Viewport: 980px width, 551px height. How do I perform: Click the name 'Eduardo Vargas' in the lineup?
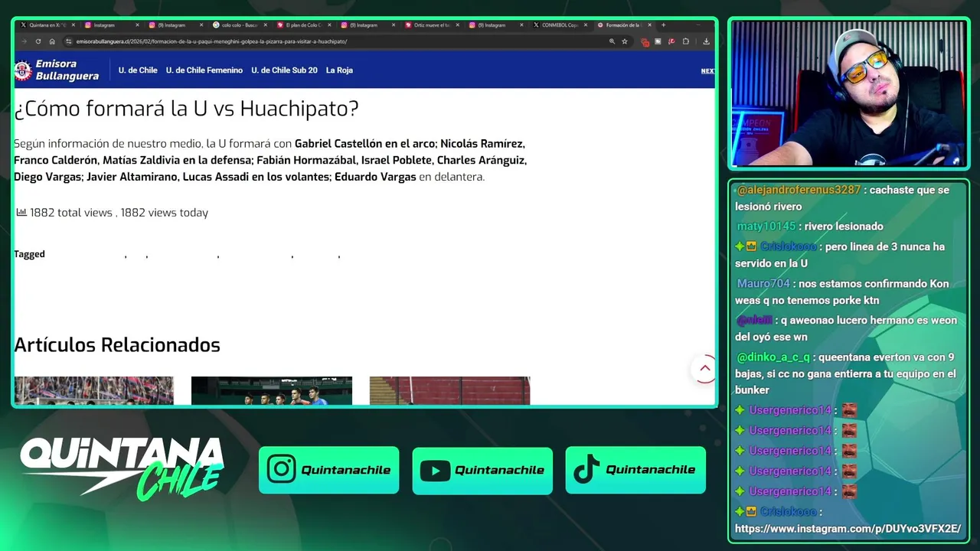(x=375, y=177)
